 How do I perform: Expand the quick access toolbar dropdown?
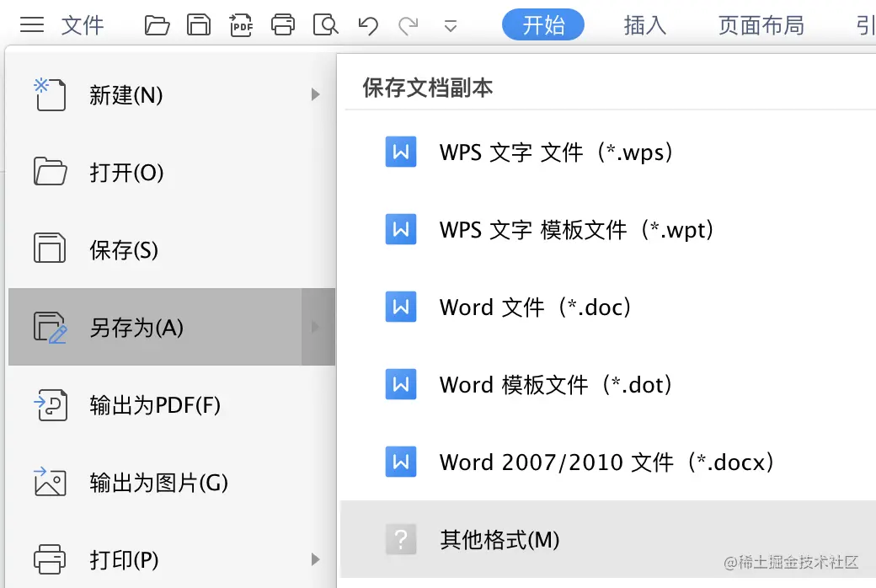coord(451,26)
